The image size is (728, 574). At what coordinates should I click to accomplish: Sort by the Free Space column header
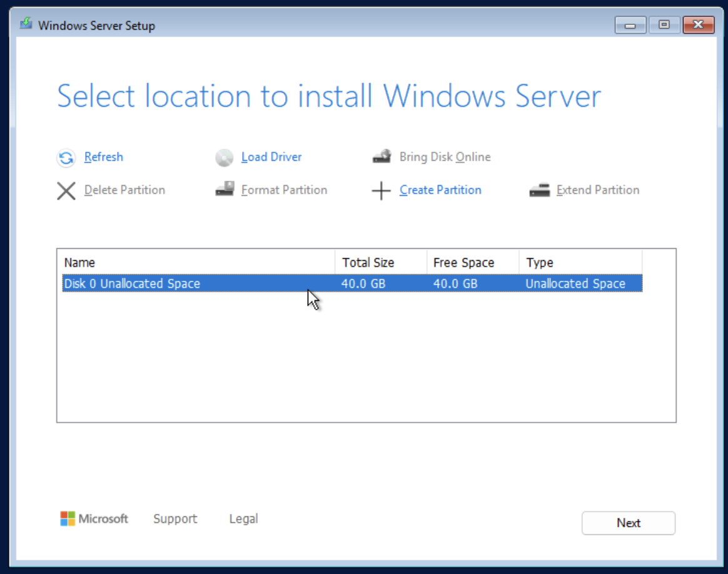tap(473, 262)
